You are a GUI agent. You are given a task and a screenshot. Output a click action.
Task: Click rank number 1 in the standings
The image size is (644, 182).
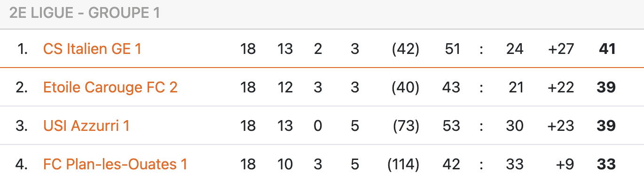click(x=23, y=49)
